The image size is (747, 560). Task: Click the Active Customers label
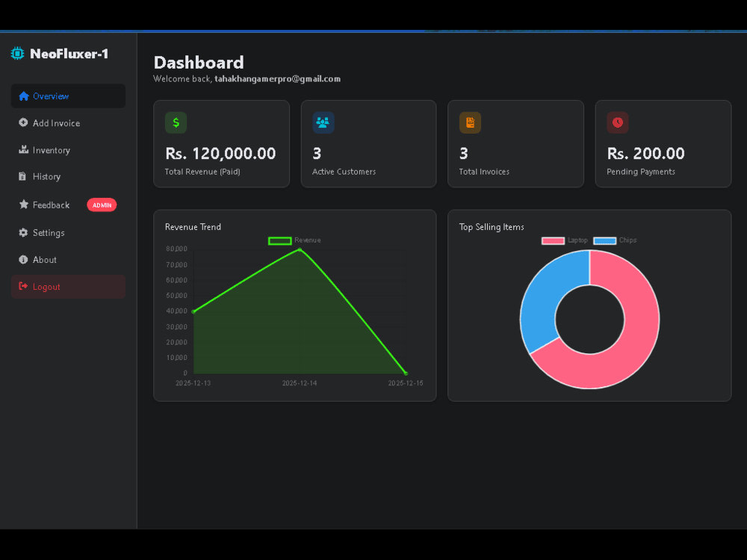[x=344, y=172]
